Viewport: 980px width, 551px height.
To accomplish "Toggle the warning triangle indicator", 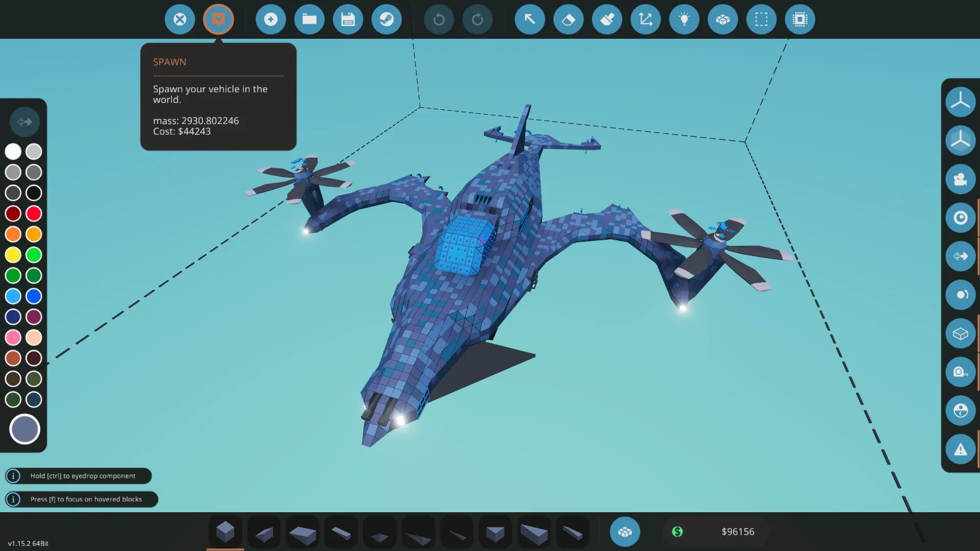I will pyautogui.click(x=960, y=449).
